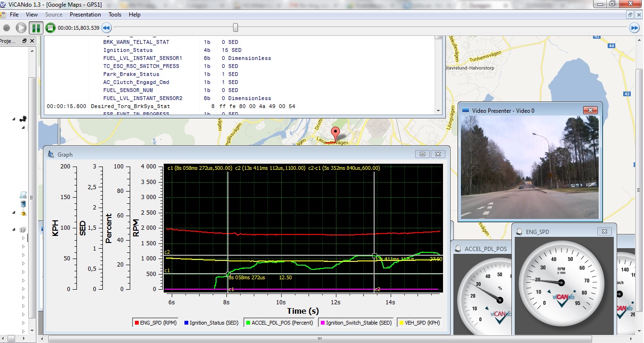Open the Tools menu
Screen dimensions: 644x343
click(x=115, y=15)
